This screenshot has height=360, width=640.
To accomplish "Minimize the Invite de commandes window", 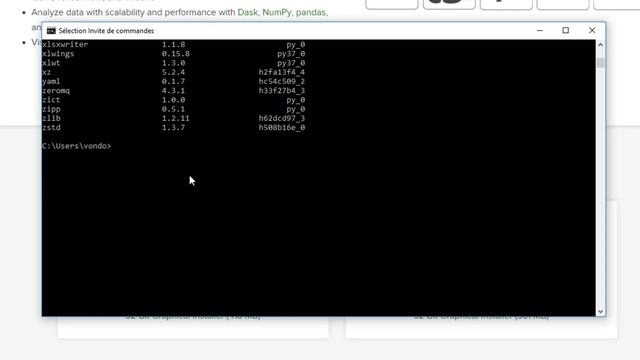I will (x=540, y=30).
